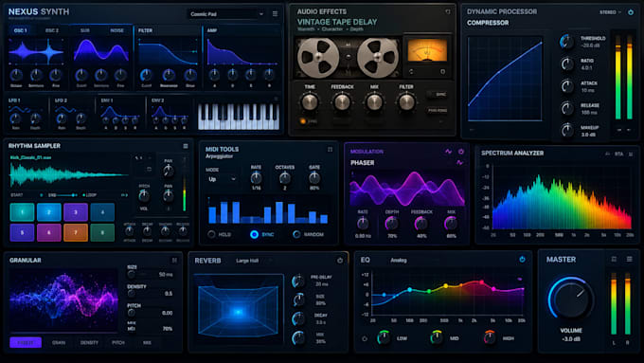Toggle tape delay Sync switch

point(437,95)
